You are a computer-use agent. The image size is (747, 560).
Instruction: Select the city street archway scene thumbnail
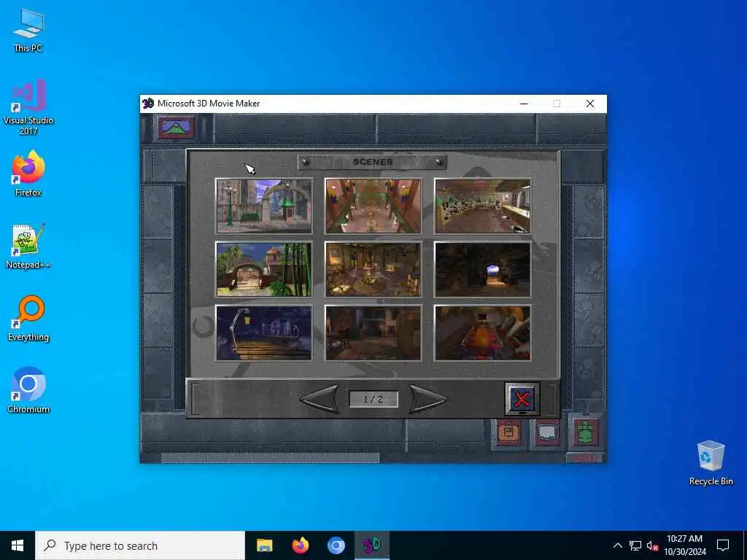(264, 206)
